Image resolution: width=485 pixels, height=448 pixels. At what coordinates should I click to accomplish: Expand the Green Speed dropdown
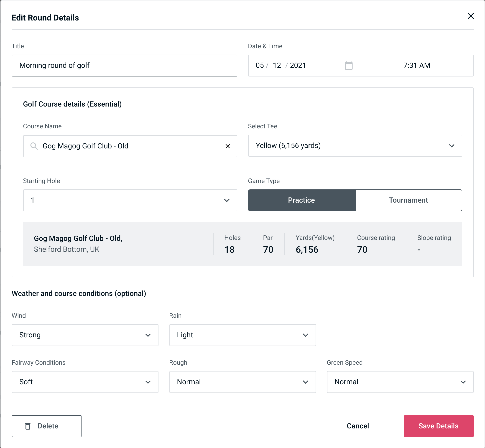399,382
